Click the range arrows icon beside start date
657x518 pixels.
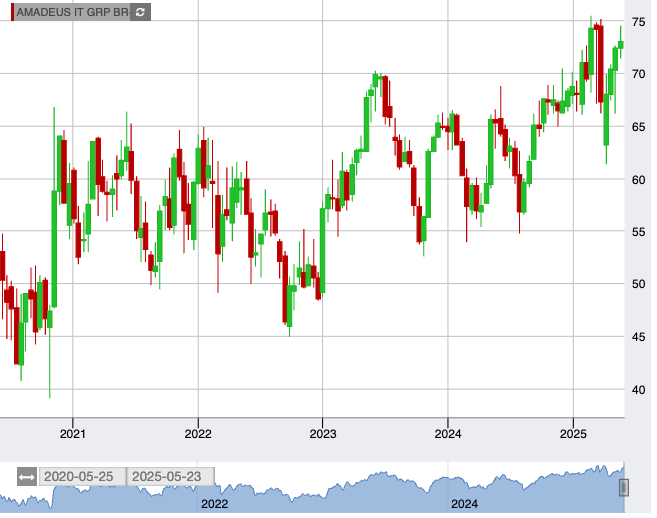[x=27, y=477]
